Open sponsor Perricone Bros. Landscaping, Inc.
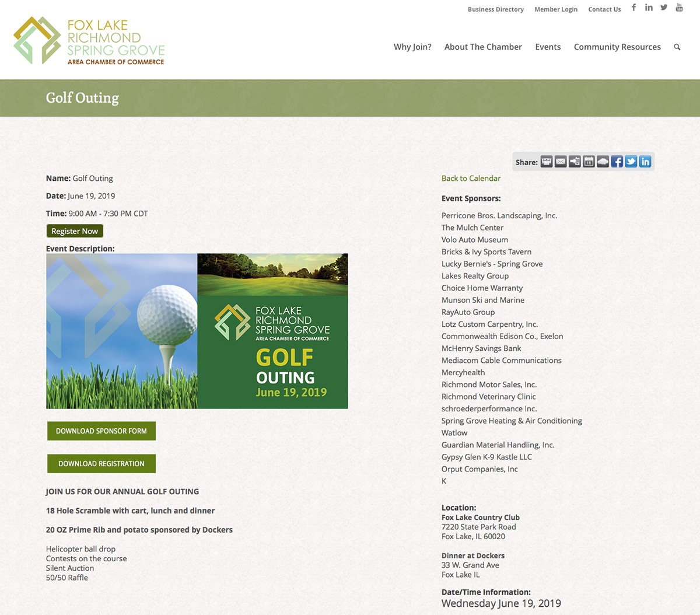This screenshot has width=700, height=615. [499, 216]
